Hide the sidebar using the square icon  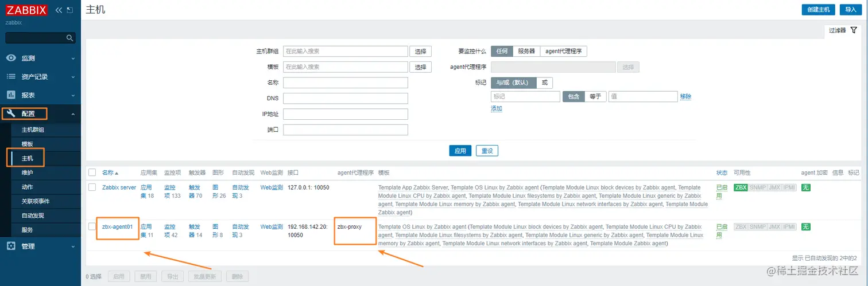70,10
